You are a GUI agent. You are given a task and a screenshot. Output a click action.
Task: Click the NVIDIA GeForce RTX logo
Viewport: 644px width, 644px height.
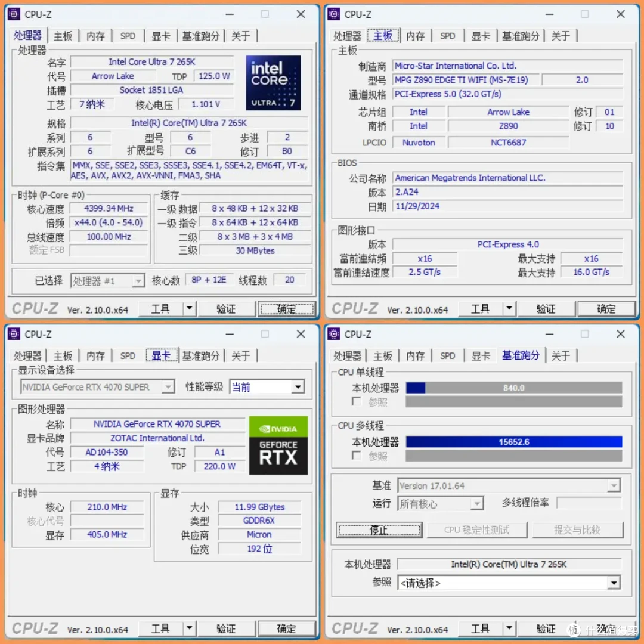tap(278, 445)
